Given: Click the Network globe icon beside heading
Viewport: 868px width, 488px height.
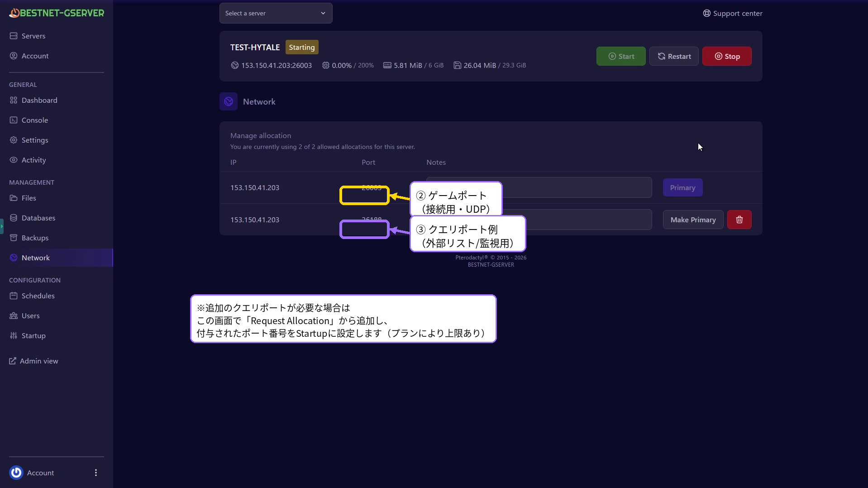Looking at the screenshot, I should click(x=229, y=101).
